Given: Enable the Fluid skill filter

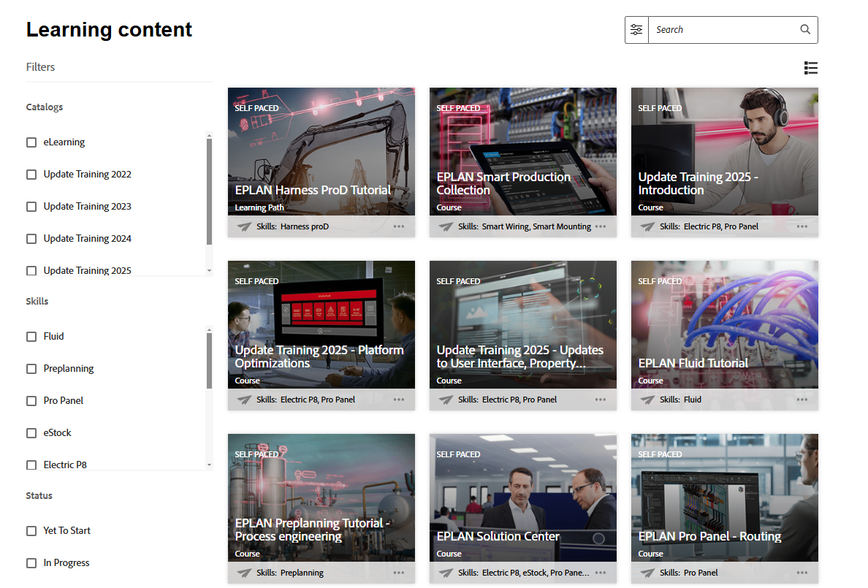Looking at the screenshot, I should click(x=31, y=336).
